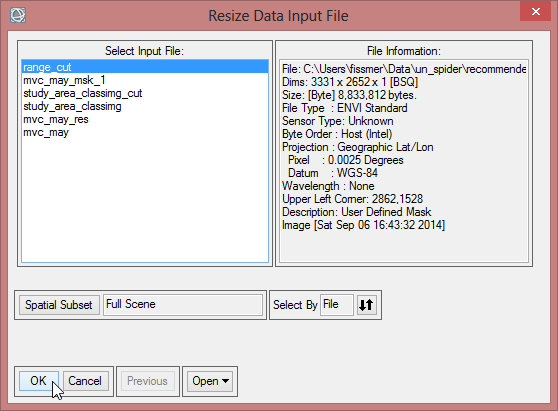This screenshot has width=558, height=411.
Task: Click the Full Scene subset field
Action: tap(183, 305)
